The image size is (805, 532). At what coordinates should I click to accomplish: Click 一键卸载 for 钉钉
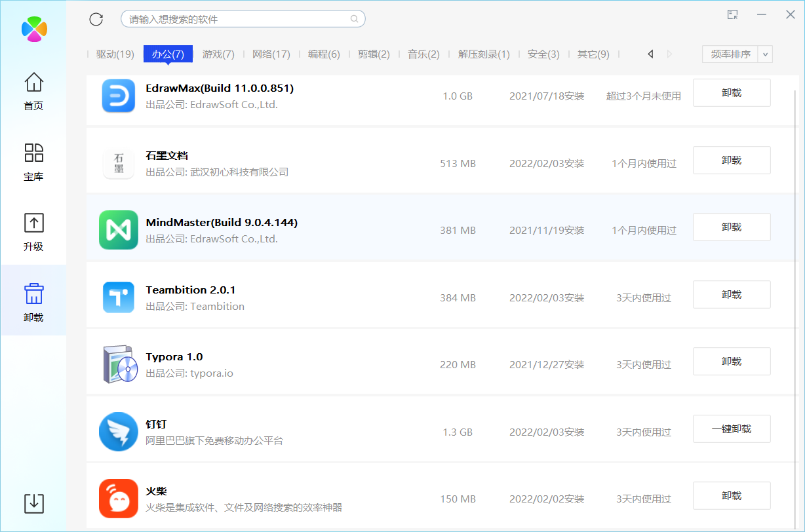click(732, 429)
